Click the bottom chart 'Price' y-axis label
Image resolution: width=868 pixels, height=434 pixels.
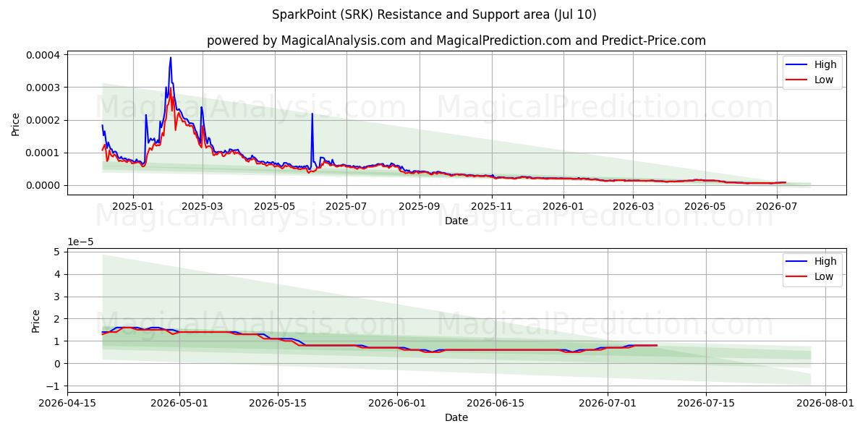coord(36,320)
